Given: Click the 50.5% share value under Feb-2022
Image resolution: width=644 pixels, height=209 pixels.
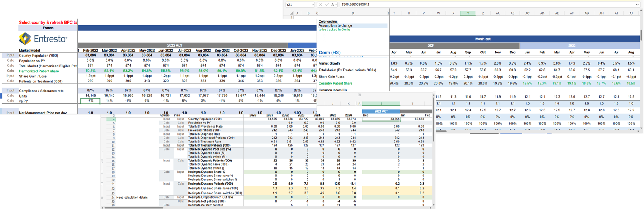Looking at the screenshot, I should point(90,71).
